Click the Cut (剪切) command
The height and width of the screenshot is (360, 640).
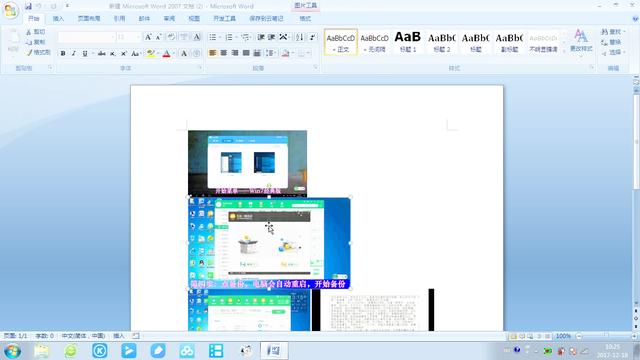(36, 32)
